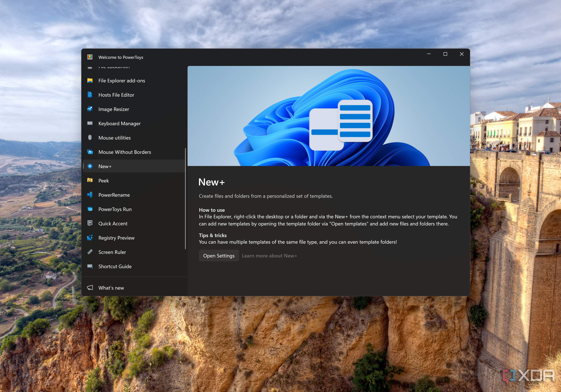Click the File Explorer add-ons folder icon

[90, 80]
